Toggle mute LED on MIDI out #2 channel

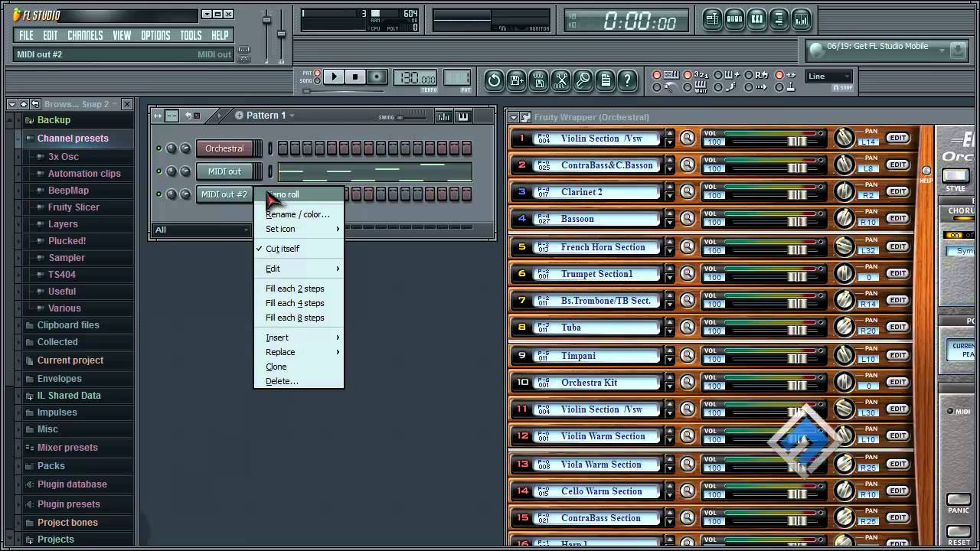(x=159, y=194)
